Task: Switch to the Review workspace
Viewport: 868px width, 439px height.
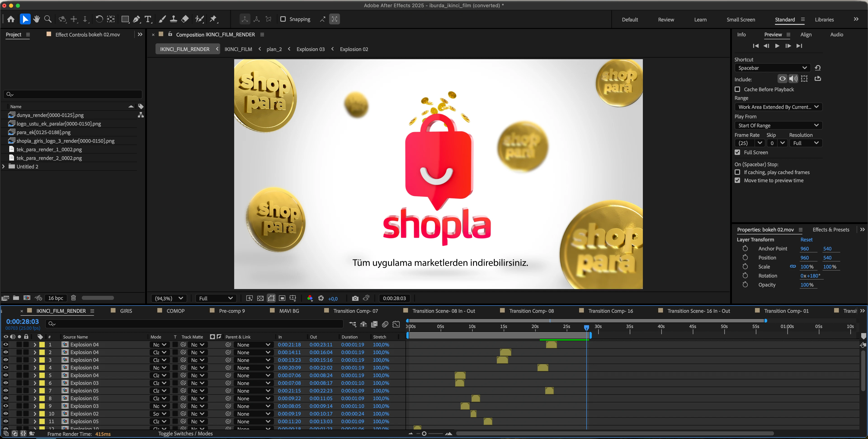Action: pyautogui.click(x=666, y=19)
